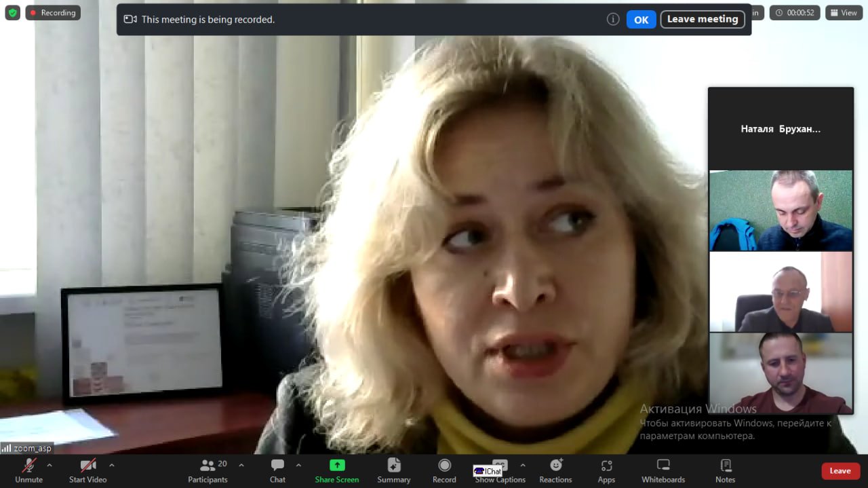Screen dimensions: 868x488
Task: Expand audio options arrow beside Unmute
Action: [50, 466]
